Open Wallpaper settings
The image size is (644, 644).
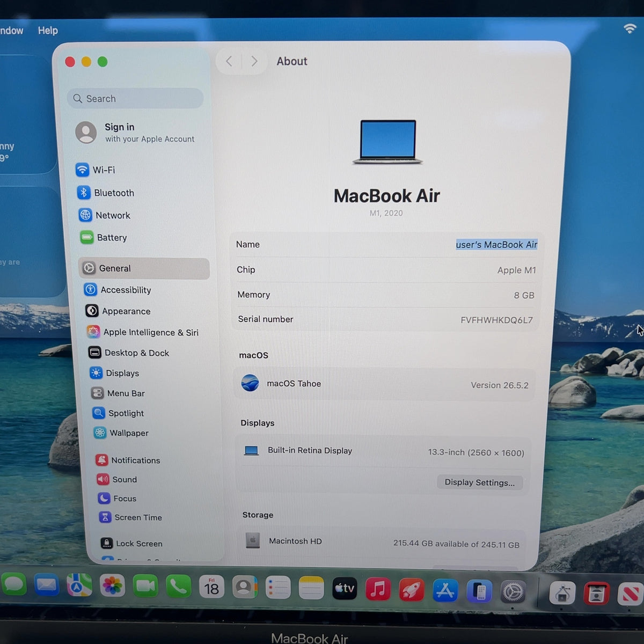click(121, 433)
